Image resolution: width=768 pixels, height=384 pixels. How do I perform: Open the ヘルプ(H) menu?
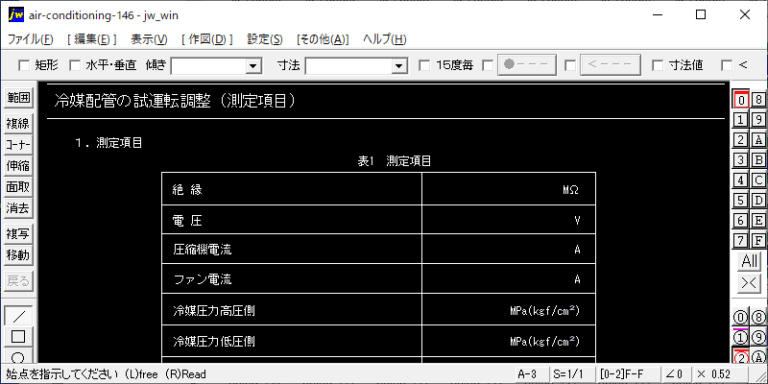tap(384, 40)
